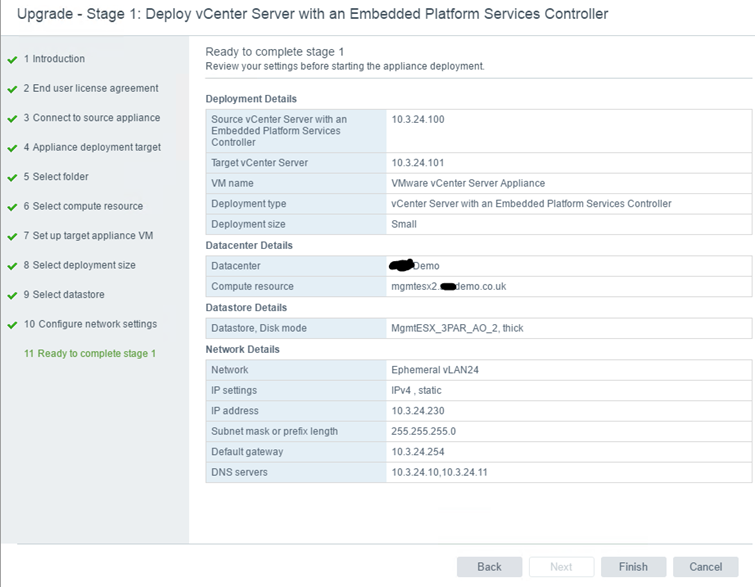Click the checkmark beside Appliance deployment target
Image resolution: width=755 pixels, height=587 pixels.
point(13,148)
